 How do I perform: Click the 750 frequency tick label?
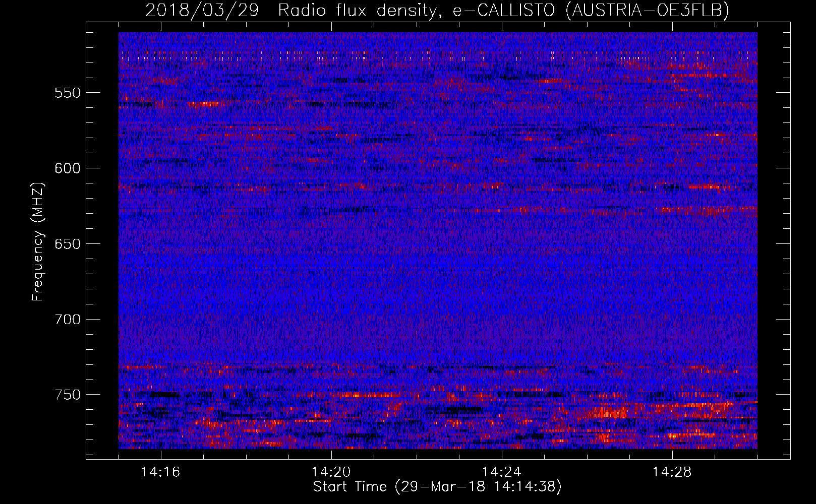tap(68, 395)
